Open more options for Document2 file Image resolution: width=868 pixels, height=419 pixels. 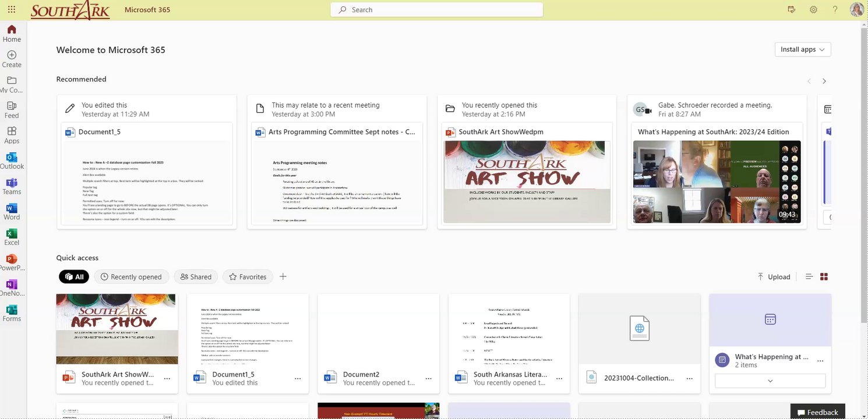click(428, 378)
